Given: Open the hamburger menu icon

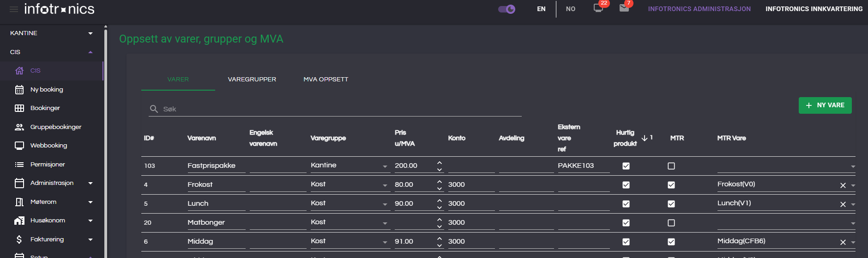Looking at the screenshot, I should point(14,9).
